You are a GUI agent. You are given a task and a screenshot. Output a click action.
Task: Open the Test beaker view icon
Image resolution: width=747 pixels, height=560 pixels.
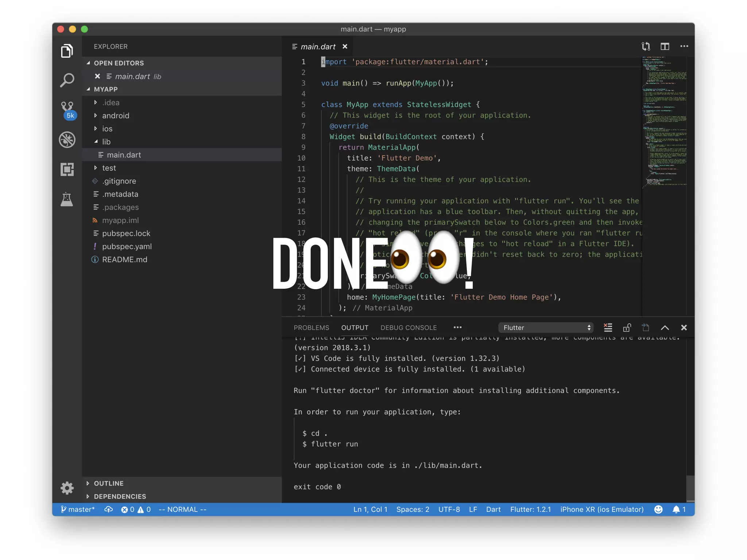pos(67,199)
